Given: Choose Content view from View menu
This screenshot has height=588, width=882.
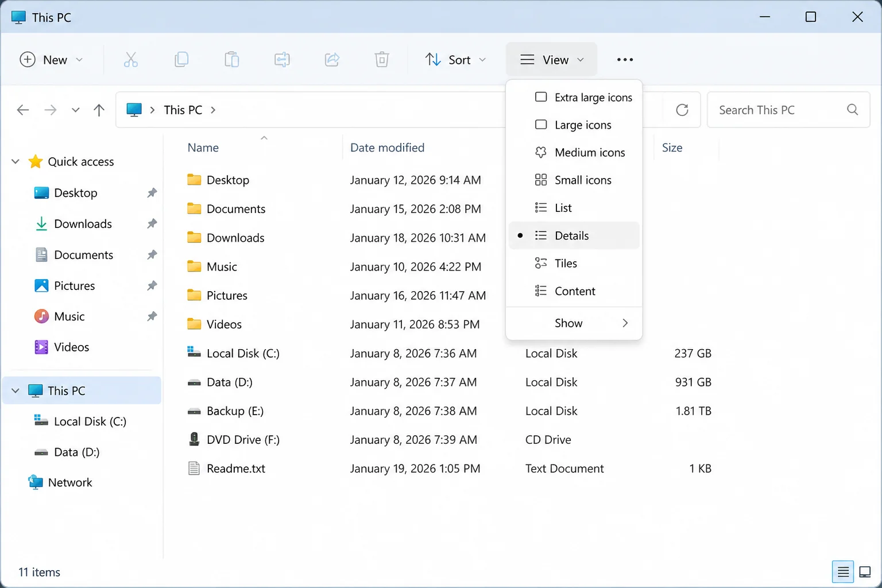Looking at the screenshot, I should tap(574, 291).
